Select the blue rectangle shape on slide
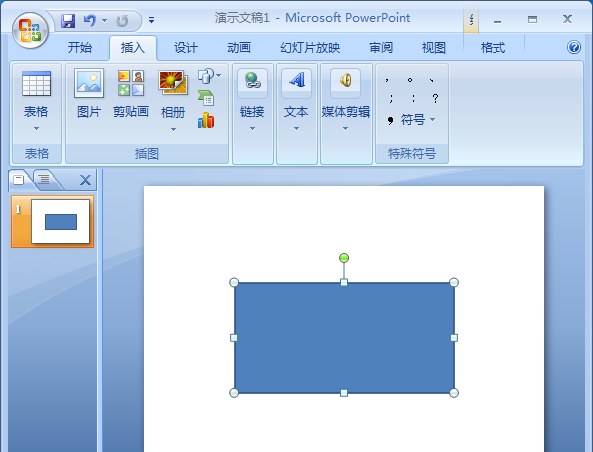This screenshot has width=593, height=452. [x=344, y=338]
